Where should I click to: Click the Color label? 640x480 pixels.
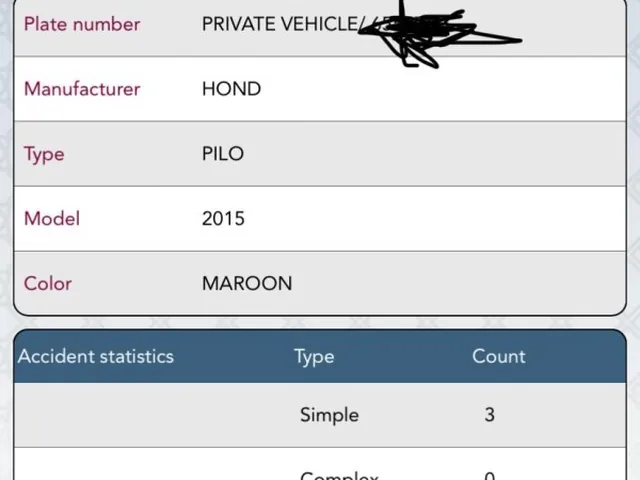[48, 283]
